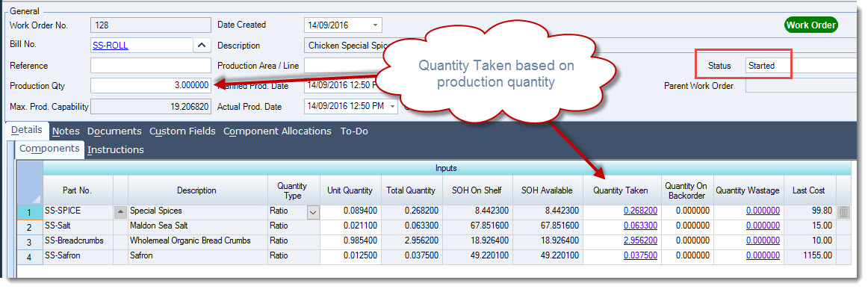The width and height of the screenshot is (868, 289).
Task: Click the Reference input field
Action: [x=151, y=65]
